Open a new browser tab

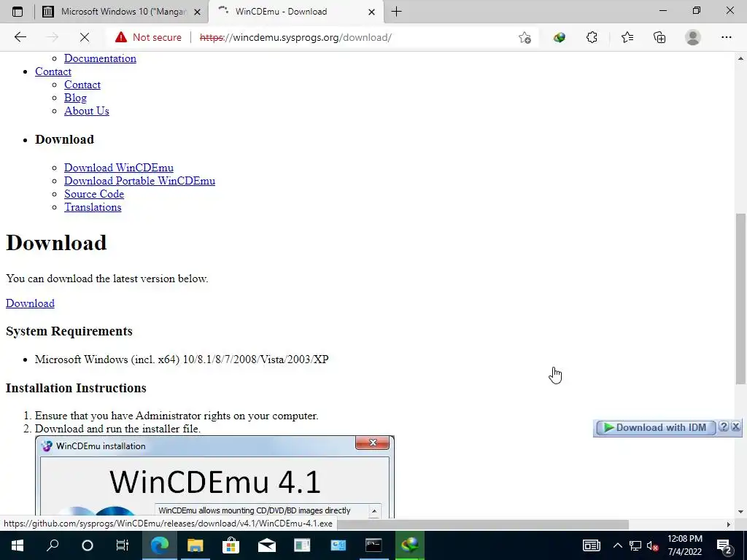396,12
